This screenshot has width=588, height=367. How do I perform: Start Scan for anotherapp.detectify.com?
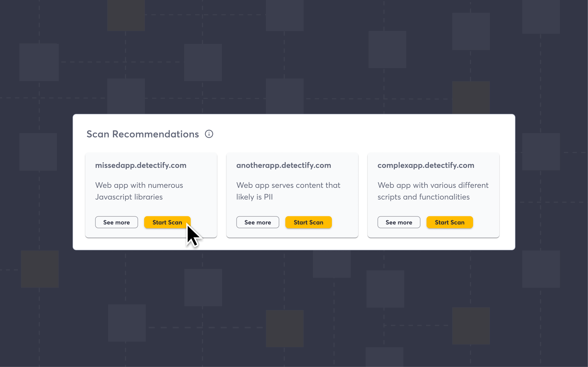[309, 222]
